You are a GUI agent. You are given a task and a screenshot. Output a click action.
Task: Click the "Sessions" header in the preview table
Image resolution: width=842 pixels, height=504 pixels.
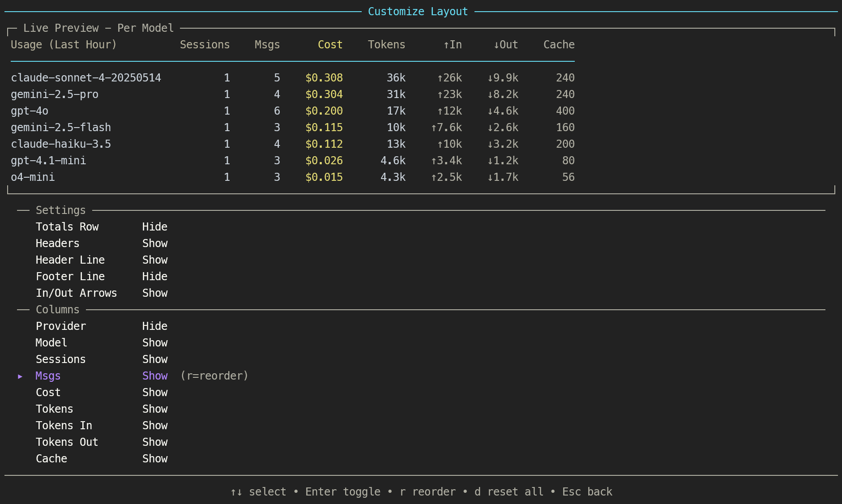tap(205, 45)
